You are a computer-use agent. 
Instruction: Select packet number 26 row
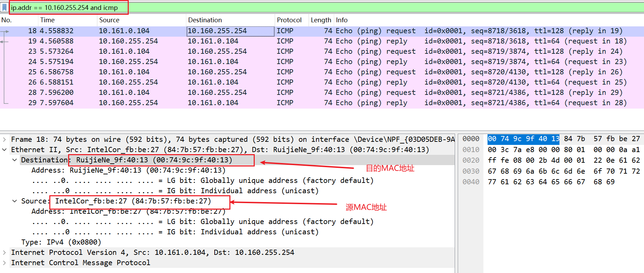pyautogui.click(x=322, y=83)
